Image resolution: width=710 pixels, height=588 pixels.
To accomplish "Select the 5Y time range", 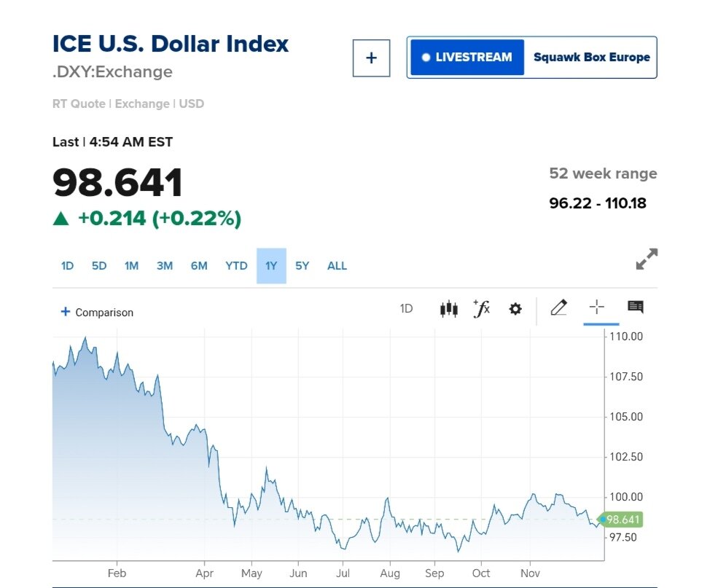I will pos(303,266).
